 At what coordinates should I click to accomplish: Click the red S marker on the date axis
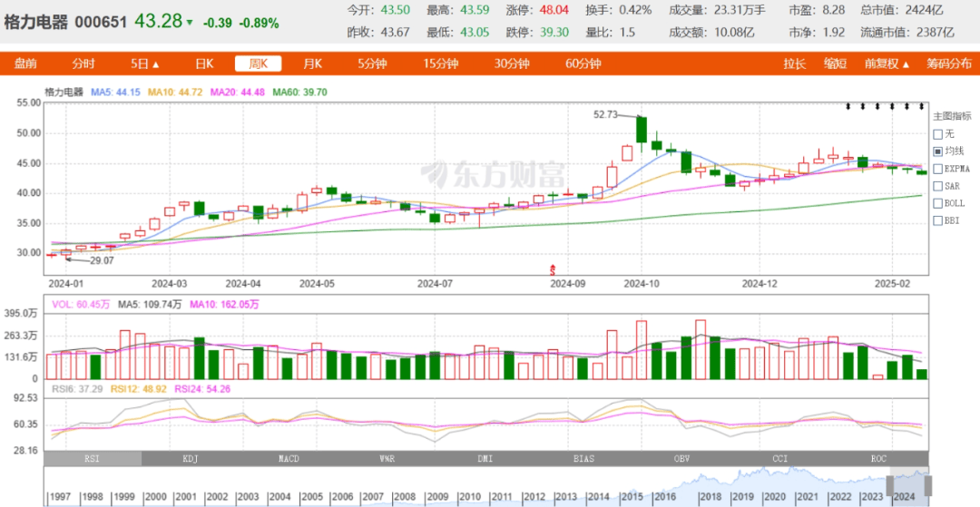pyautogui.click(x=554, y=268)
